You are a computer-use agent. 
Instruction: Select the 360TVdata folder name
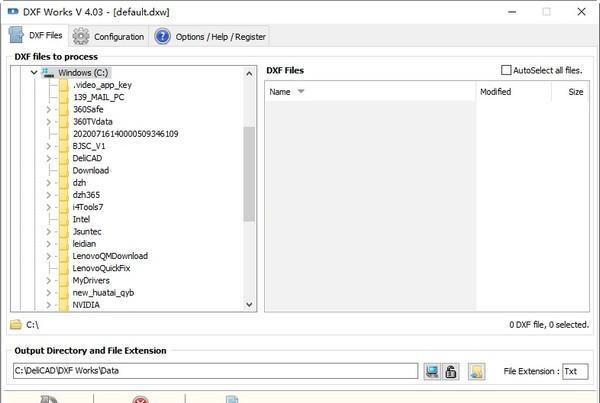tap(93, 122)
